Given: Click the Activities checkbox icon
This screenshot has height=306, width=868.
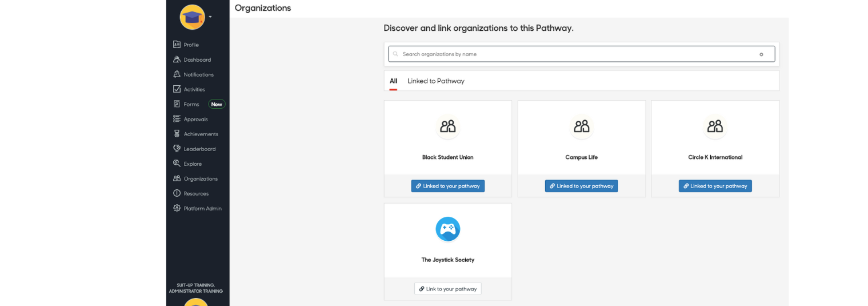Looking at the screenshot, I should (x=177, y=89).
